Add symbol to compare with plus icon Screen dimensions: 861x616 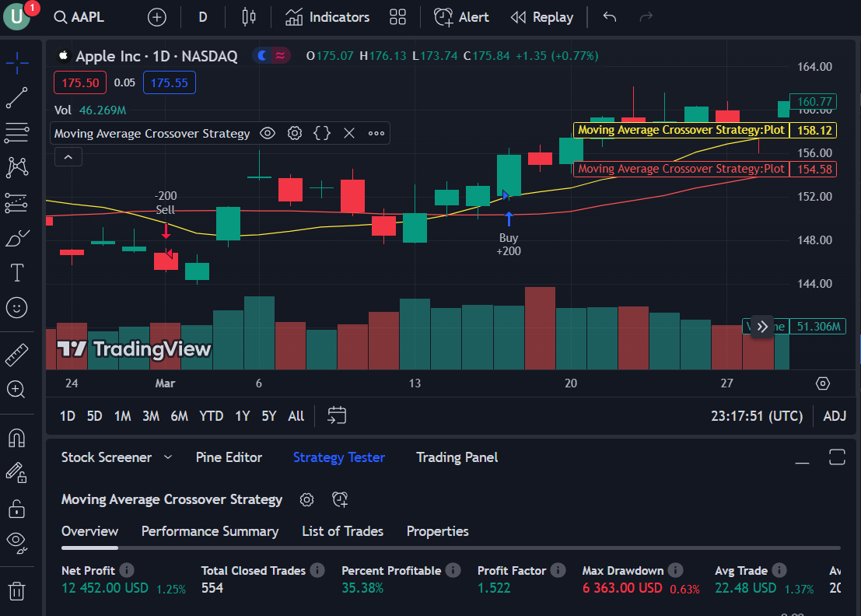[157, 17]
